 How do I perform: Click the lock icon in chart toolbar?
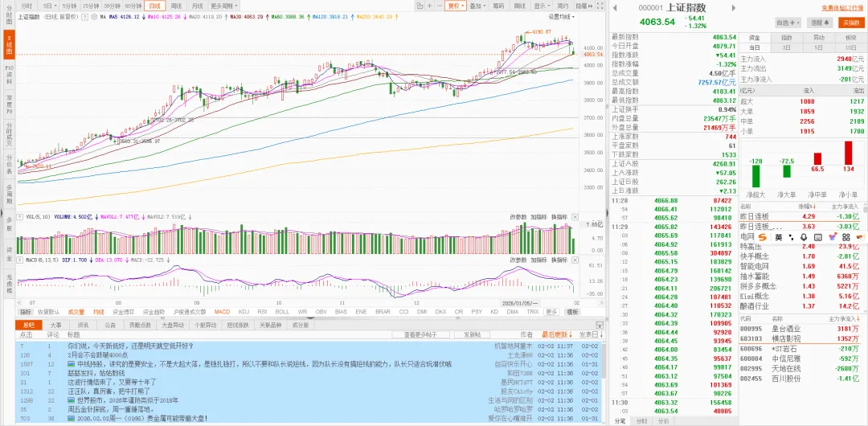click(x=420, y=6)
